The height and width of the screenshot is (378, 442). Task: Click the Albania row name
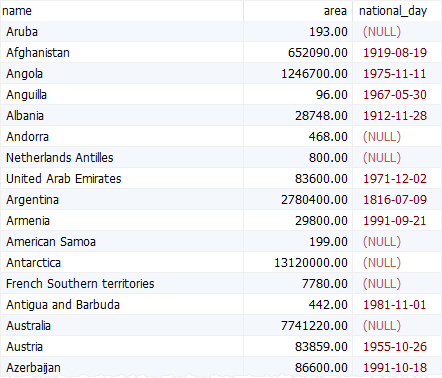[x=122, y=116]
